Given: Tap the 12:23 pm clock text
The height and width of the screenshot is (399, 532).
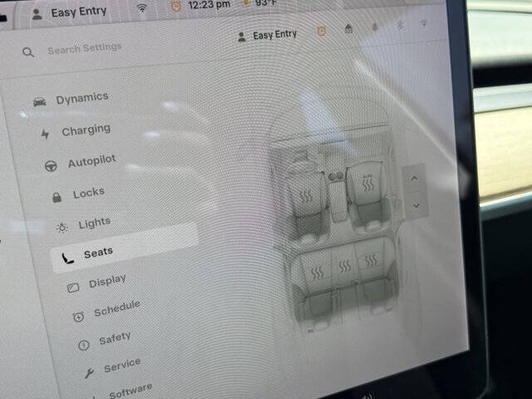Looking at the screenshot, I should click(209, 5).
